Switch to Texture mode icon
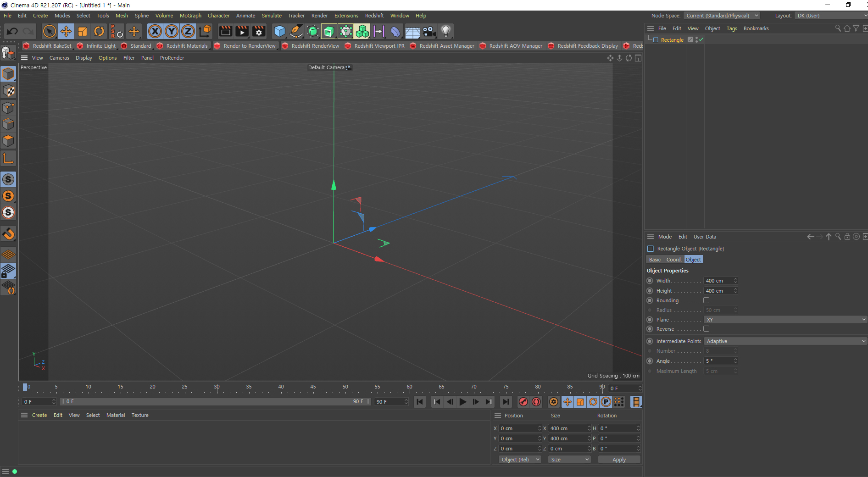This screenshot has height=477, width=868. click(x=8, y=91)
